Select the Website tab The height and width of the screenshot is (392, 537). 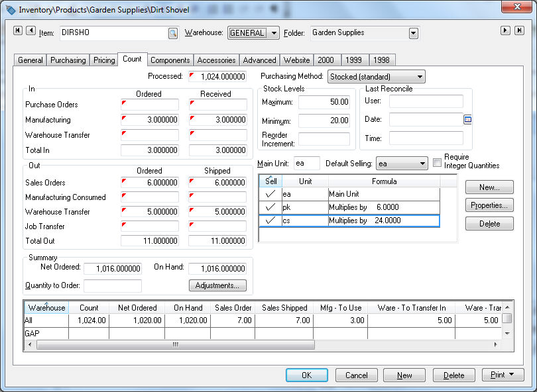(x=296, y=60)
